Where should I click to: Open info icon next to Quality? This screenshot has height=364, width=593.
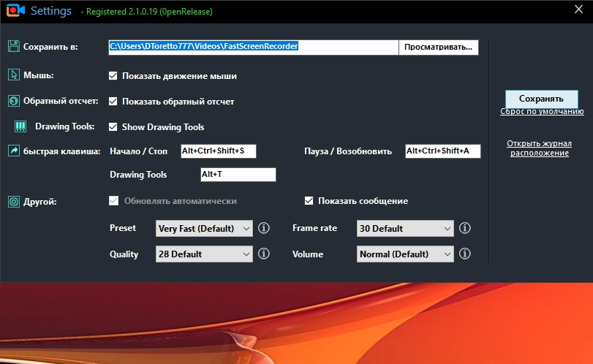tap(264, 254)
